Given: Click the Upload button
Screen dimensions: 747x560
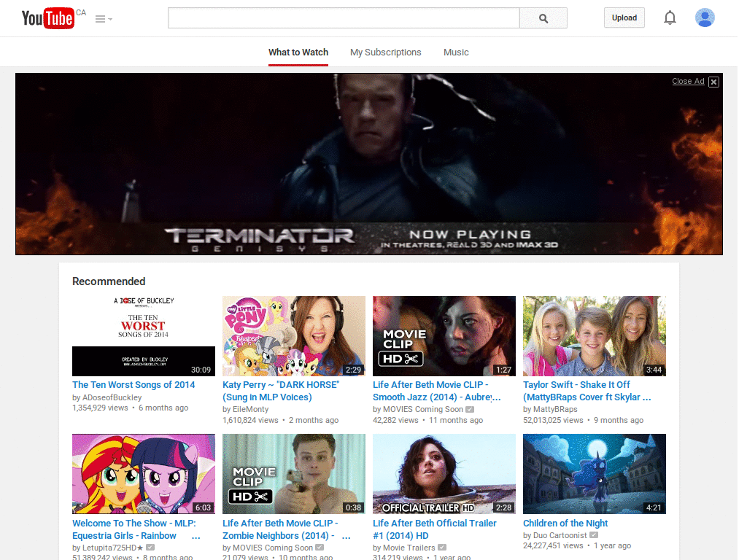Looking at the screenshot, I should click(x=624, y=18).
